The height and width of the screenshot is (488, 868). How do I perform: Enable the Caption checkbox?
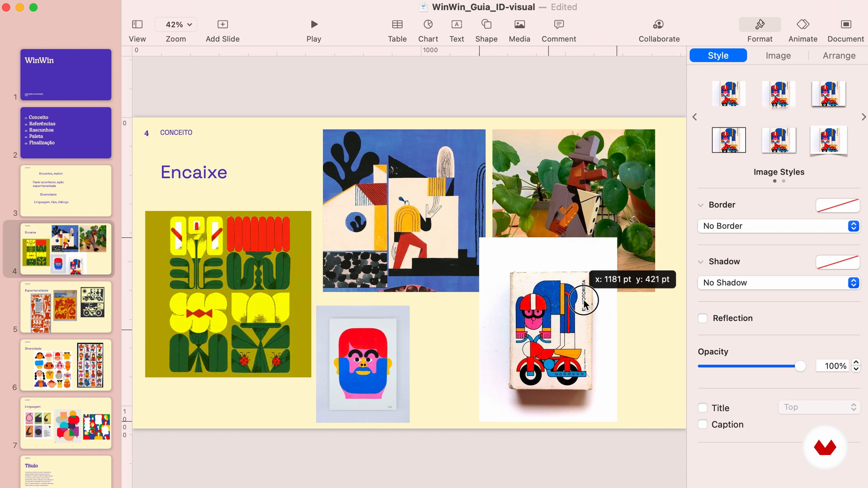coord(703,424)
